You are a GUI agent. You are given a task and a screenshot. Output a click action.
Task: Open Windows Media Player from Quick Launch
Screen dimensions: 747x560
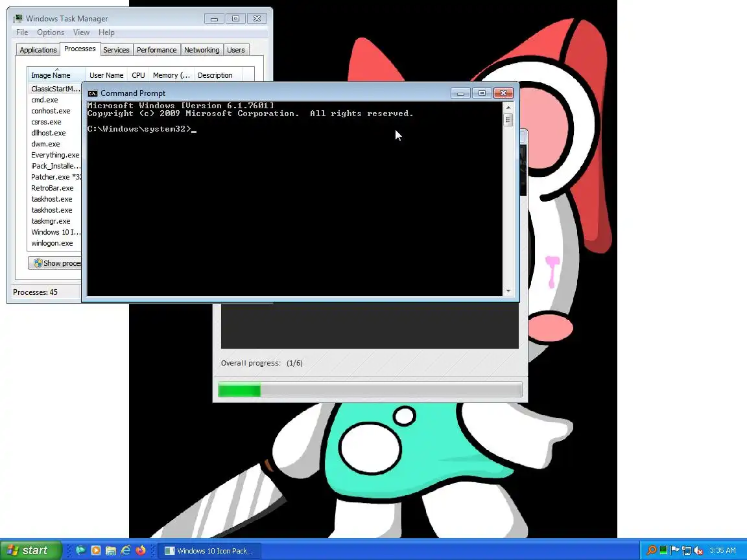click(x=96, y=550)
